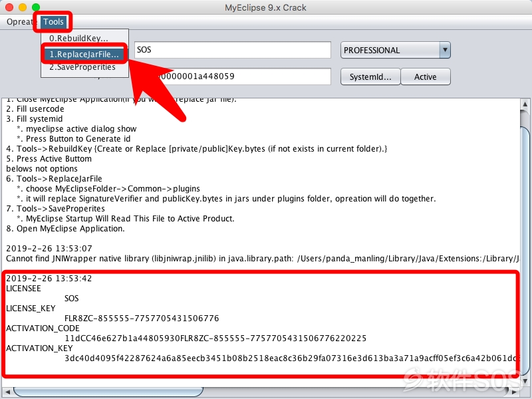Click the horizontal scrollbar thumb
Screen dimensions: 532x399
[x=108, y=392]
